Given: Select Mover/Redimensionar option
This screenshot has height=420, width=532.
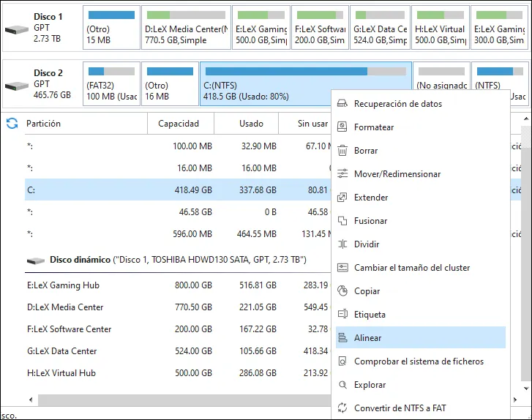Looking at the screenshot, I should pos(421,173).
